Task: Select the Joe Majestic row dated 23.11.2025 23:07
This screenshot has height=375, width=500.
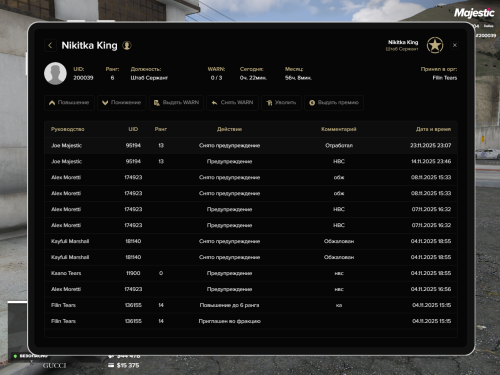Action: pyautogui.click(x=251, y=145)
